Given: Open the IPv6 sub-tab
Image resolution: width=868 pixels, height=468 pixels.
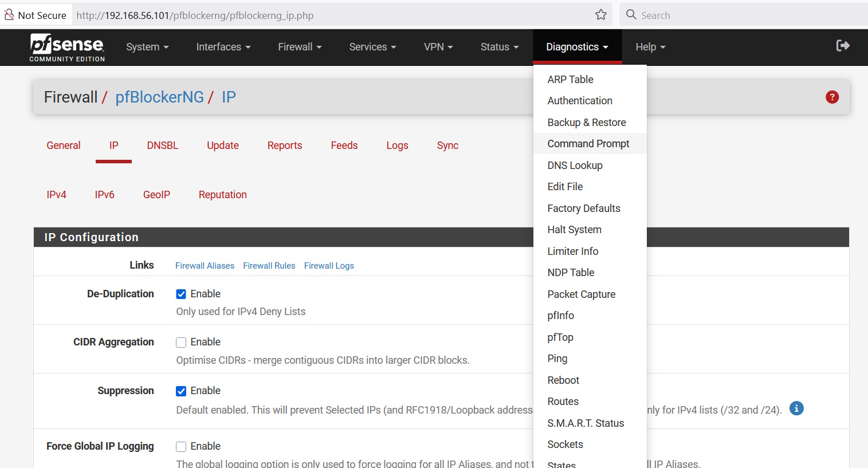Looking at the screenshot, I should click(105, 195).
